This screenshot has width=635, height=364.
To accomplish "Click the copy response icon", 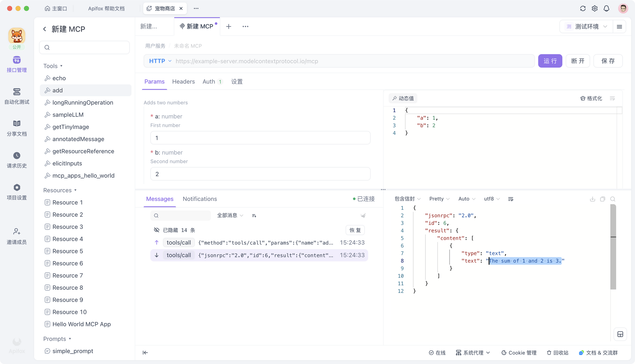I will click(603, 199).
